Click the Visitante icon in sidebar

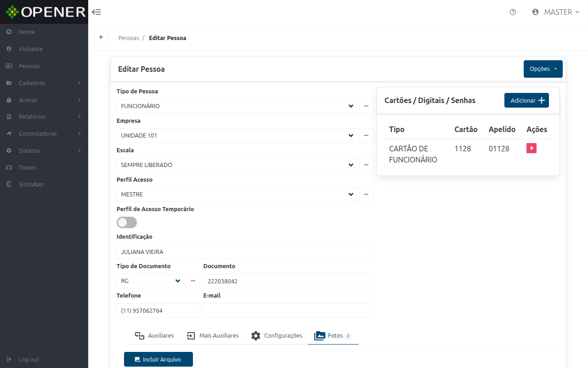click(x=9, y=49)
